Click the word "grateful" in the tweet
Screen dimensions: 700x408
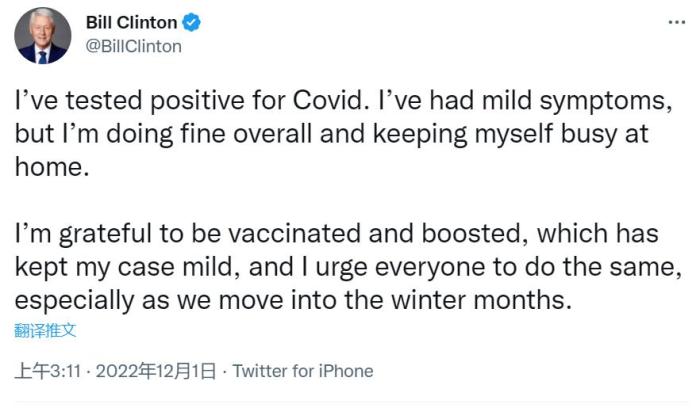click(96, 234)
